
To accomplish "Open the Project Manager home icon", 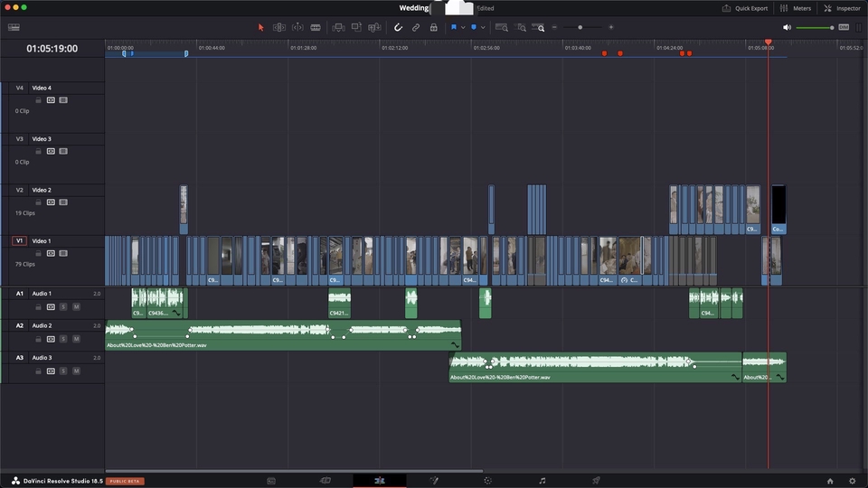I will (x=830, y=482).
